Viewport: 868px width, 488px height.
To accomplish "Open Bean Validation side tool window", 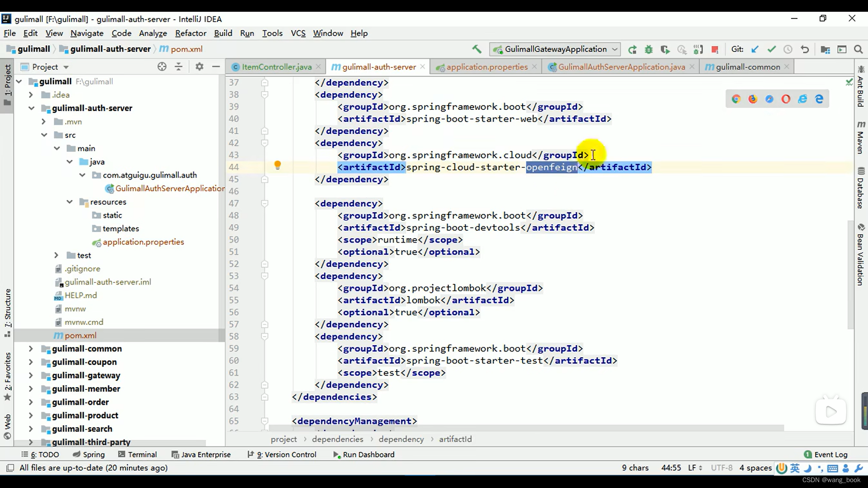I will [861, 254].
